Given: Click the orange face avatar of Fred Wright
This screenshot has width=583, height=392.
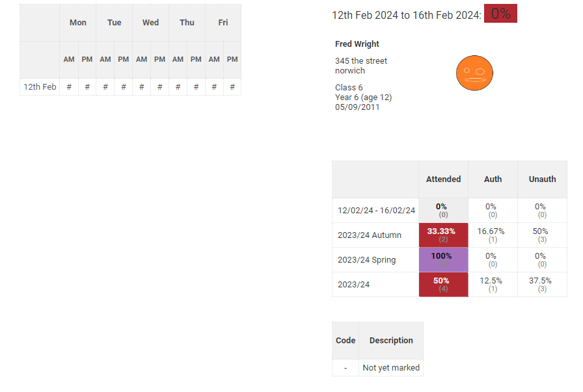Looking at the screenshot, I should (474, 72).
